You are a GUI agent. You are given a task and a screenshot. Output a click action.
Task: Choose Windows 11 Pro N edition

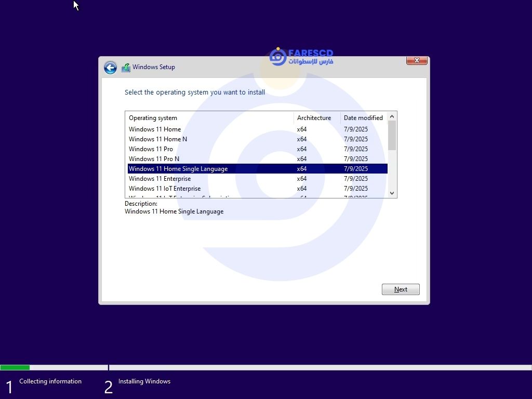(x=258, y=159)
